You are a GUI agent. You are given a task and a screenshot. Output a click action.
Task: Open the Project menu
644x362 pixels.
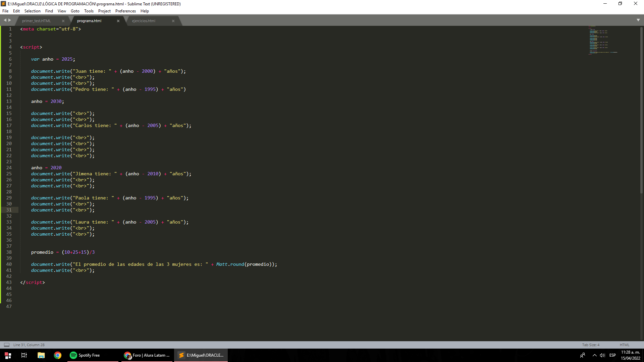pos(104,11)
